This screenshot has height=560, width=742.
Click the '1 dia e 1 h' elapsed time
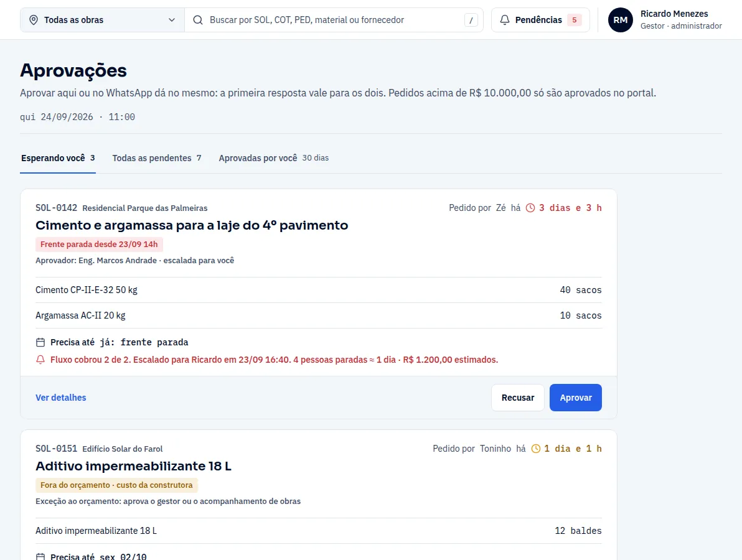click(573, 449)
